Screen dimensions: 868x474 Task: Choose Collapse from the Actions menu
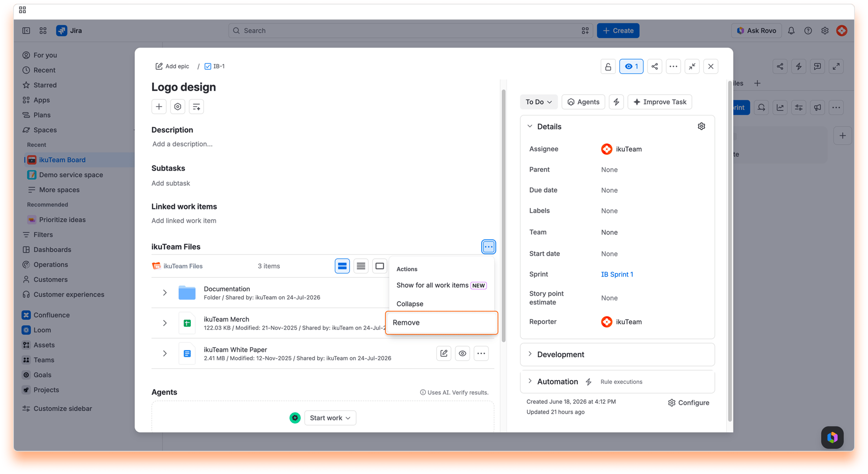tap(441, 304)
